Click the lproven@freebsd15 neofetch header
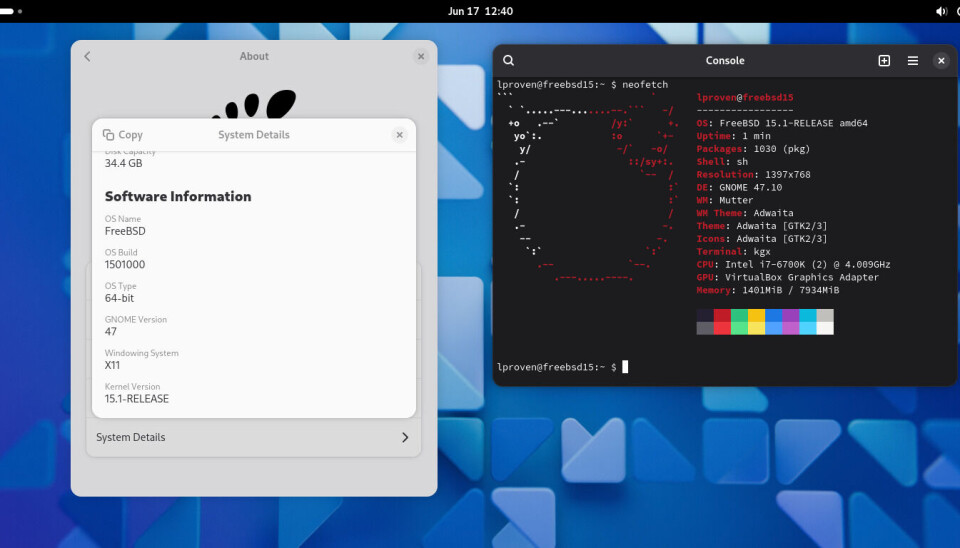 745,97
